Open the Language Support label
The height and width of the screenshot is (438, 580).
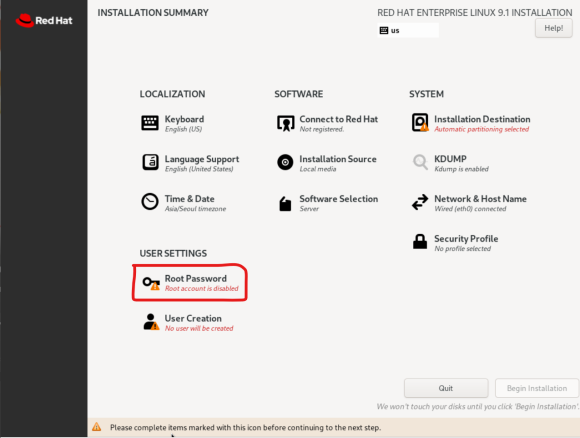[x=202, y=159]
